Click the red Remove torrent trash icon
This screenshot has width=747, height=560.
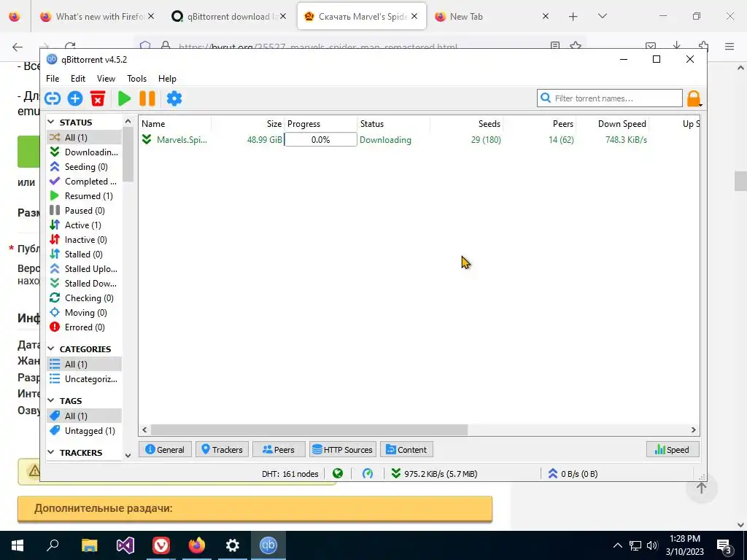98,98
